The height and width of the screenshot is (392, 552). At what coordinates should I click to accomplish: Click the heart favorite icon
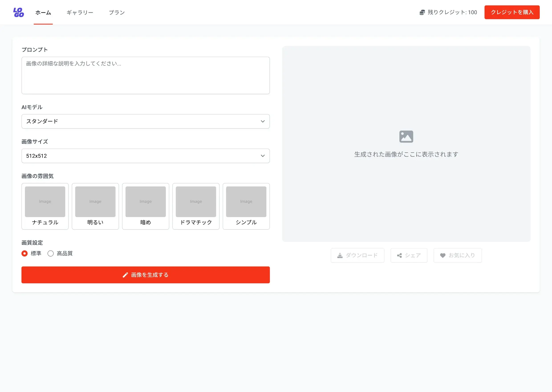[442, 255]
